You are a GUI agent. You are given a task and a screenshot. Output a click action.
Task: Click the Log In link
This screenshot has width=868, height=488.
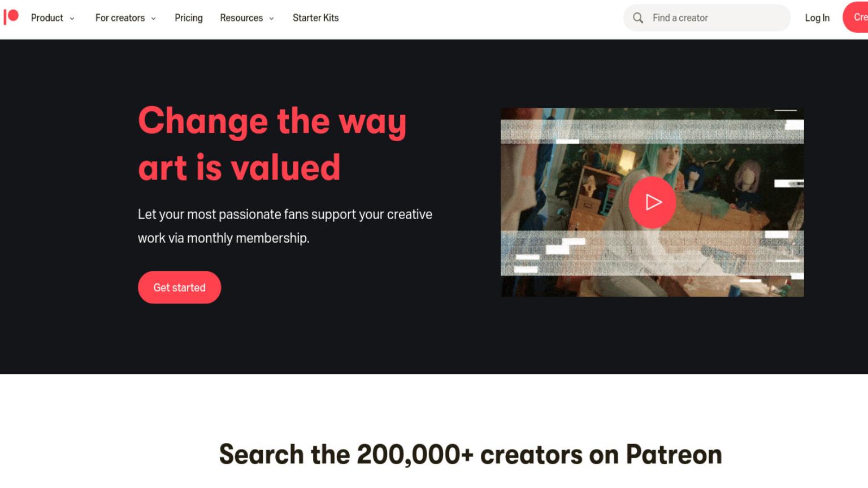tap(817, 18)
